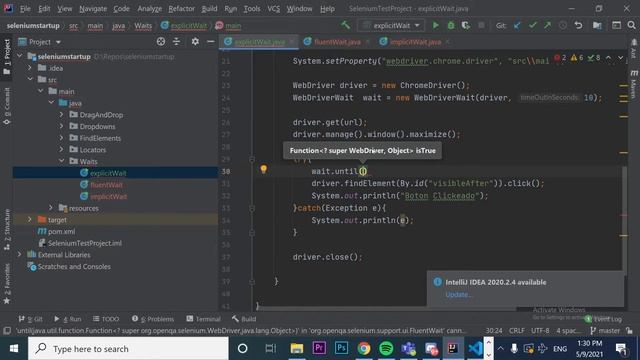
Task: Open Project Structure icon in toolbar
Action: pos(597,25)
